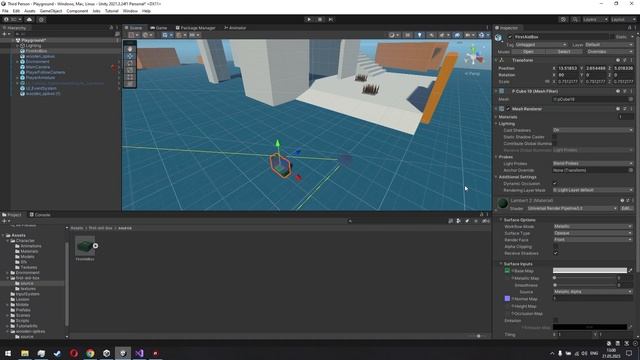The height and width of the screenshot is (360, 640).
Task: Select the Move tool in the scene overlay
Action: [x=130, y=56]
